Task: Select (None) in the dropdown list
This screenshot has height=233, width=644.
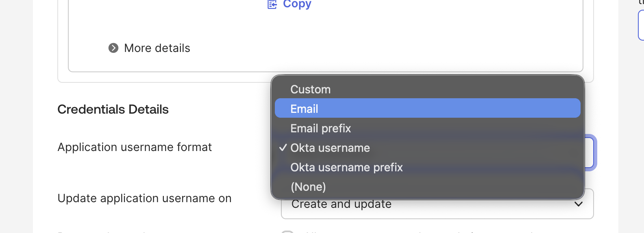Action: point(428,187)
